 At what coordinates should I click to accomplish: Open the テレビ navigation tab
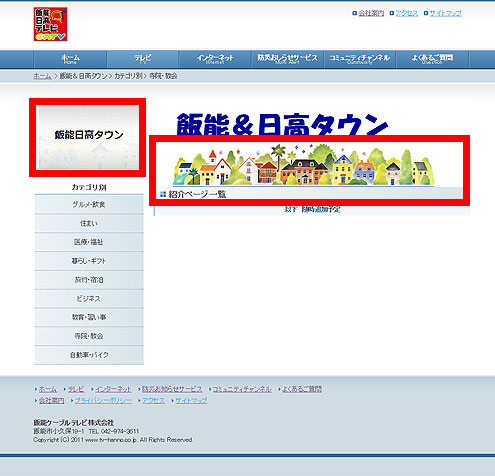143,59
